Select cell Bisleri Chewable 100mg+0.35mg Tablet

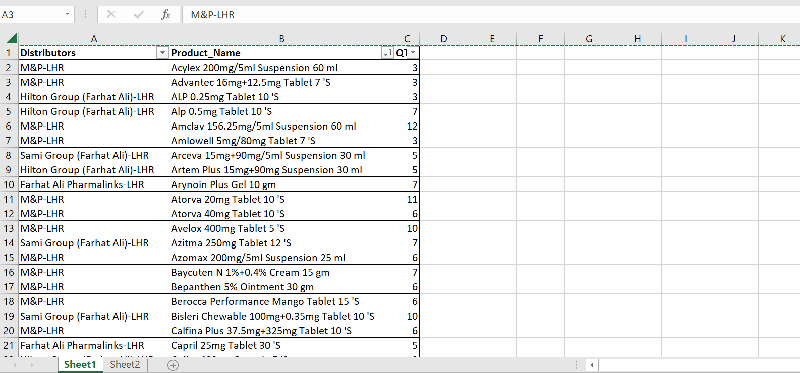(282, 316)
